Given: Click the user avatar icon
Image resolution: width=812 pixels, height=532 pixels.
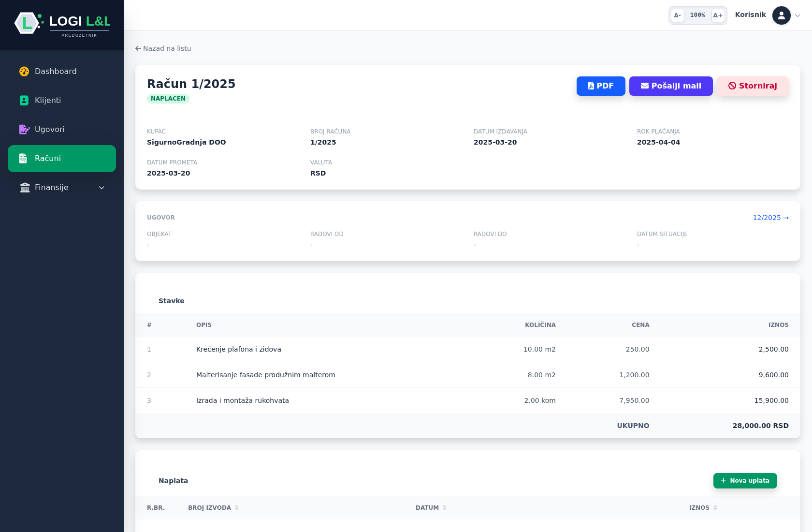Looking at the screenshot, I should point(782,15).
